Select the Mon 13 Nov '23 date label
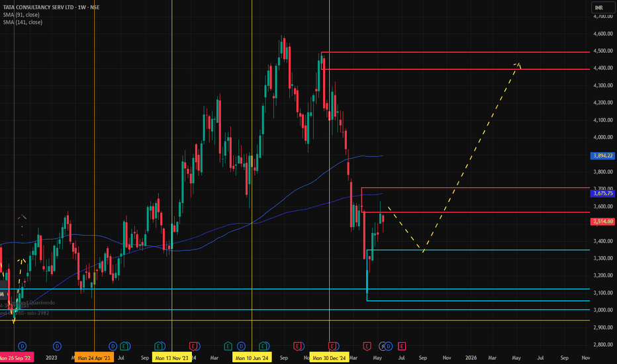 point(171,357)
